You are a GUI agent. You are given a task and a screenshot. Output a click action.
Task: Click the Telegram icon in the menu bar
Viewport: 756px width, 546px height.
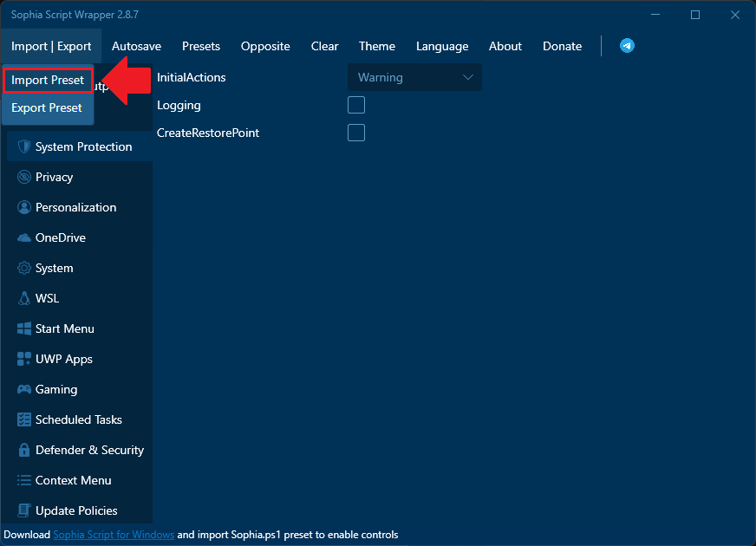[x=627, y=46]
